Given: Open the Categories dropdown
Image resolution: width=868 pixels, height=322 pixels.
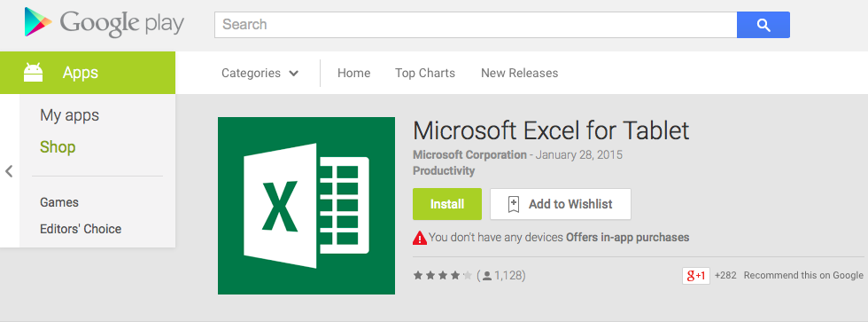Looking at the screenshot, I should point(260,73).
